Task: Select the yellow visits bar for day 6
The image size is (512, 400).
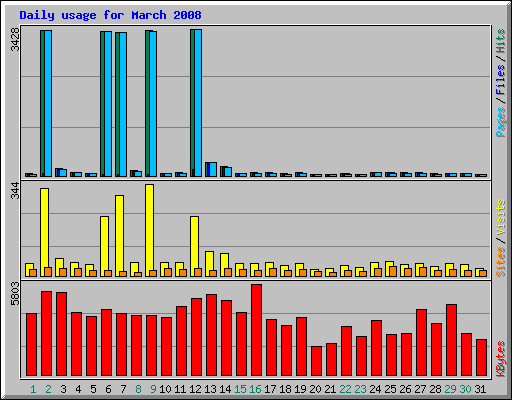Action: point(104,246)
